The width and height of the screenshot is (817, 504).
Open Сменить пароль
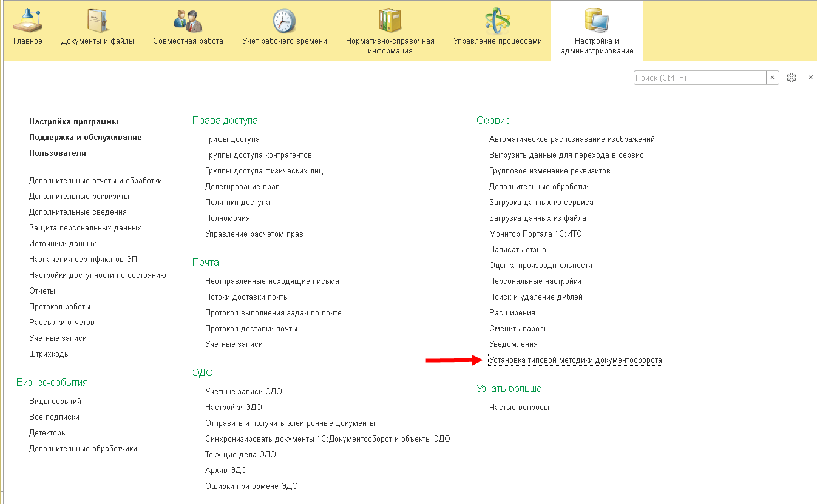[518, 329]
